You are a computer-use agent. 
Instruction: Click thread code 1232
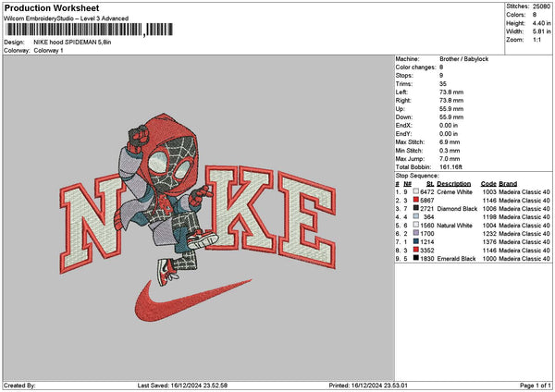pos(489,234)
